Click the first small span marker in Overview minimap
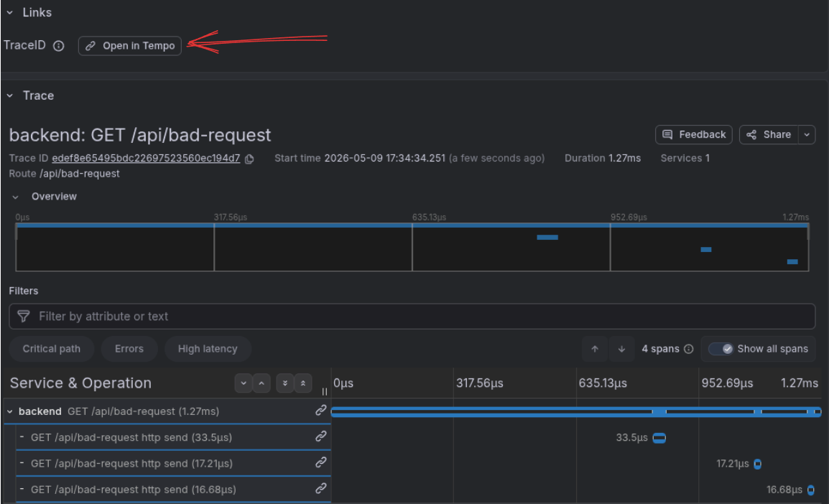Viewport: 829px width, 504px height. point(547,237)
